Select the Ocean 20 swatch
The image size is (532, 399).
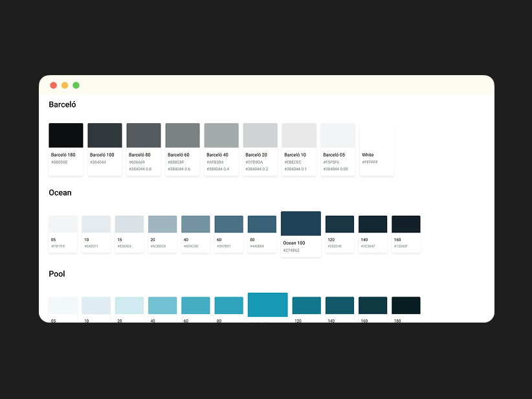point(162,224)
